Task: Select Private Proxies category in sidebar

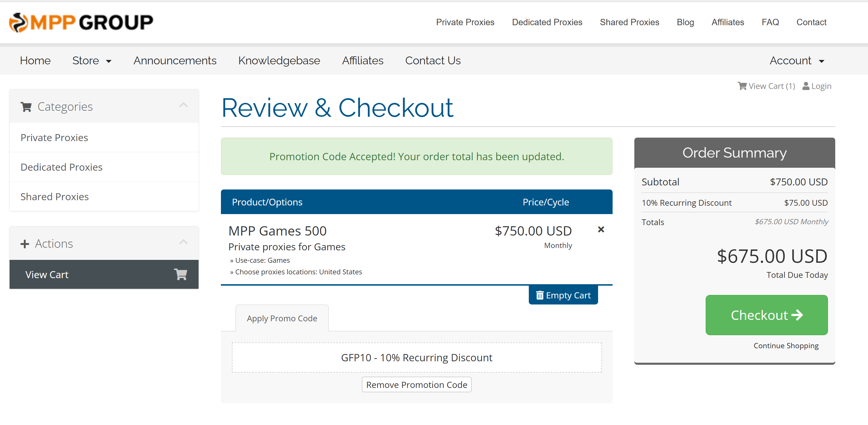Action: pyautogui.click(x=104, y=137)
